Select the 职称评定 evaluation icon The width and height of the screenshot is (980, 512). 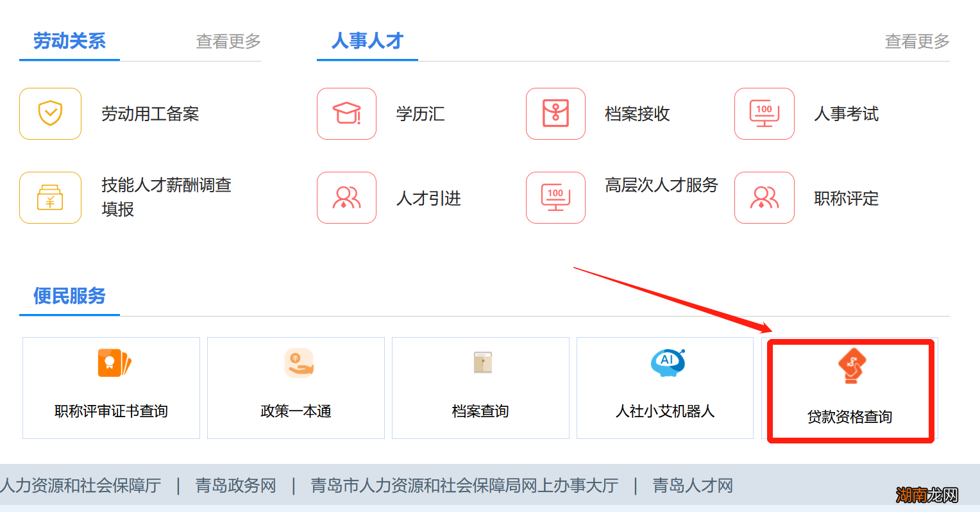[x=765, y=197]
